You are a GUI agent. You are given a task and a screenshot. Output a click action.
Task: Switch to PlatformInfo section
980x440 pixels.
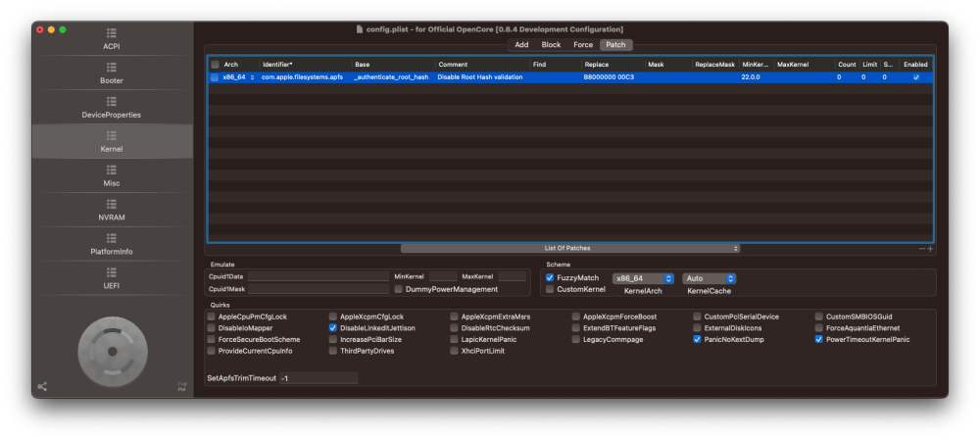tap(112, 245)
